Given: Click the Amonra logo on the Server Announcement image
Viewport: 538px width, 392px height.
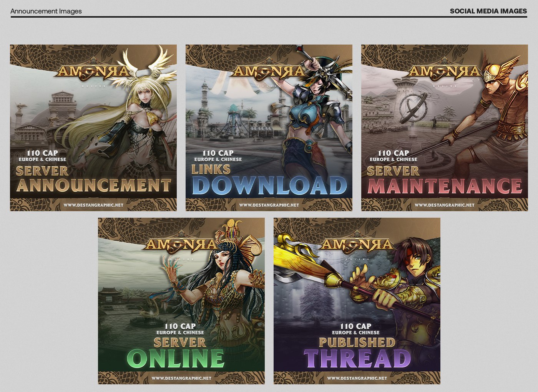Looking at the screenshot, I should click(x=93, y=71).
